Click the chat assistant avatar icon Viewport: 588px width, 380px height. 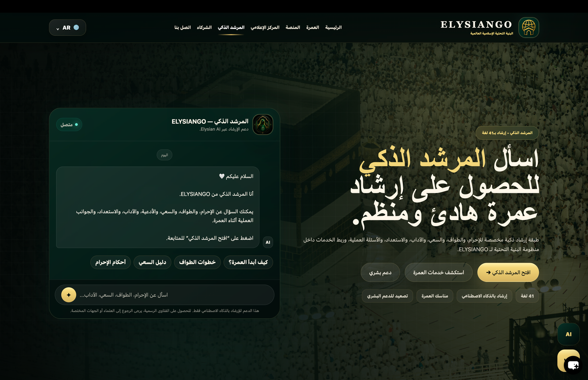[263, 124]
